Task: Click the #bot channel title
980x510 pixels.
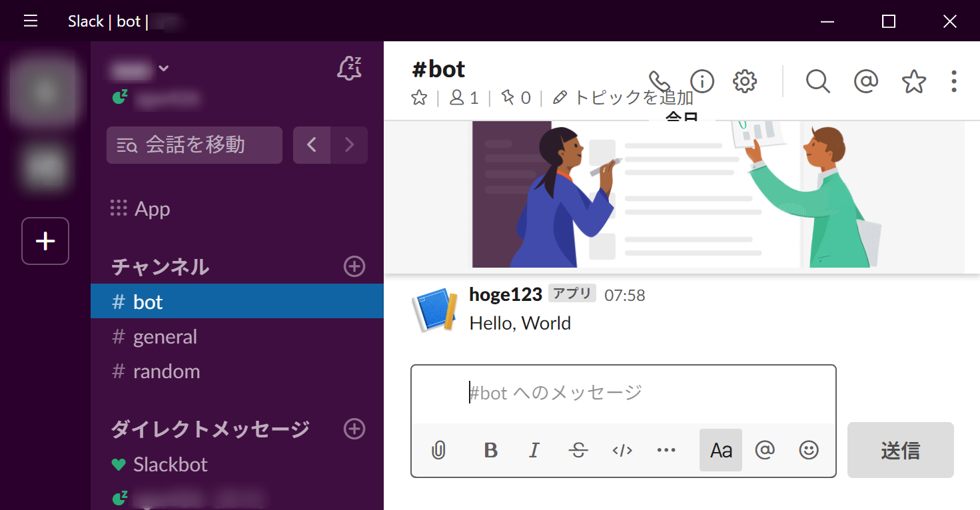Action: click(x=438, y=69)
